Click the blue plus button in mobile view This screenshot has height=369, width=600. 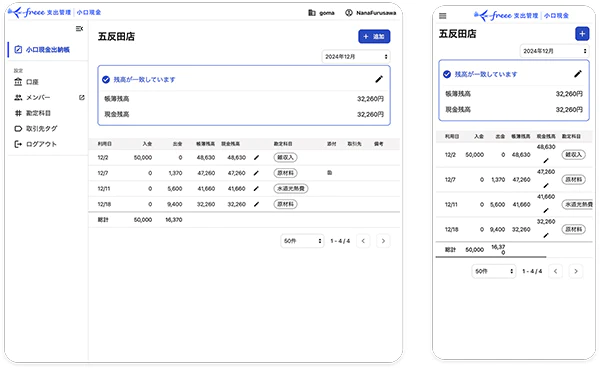[x=582, y=34]
